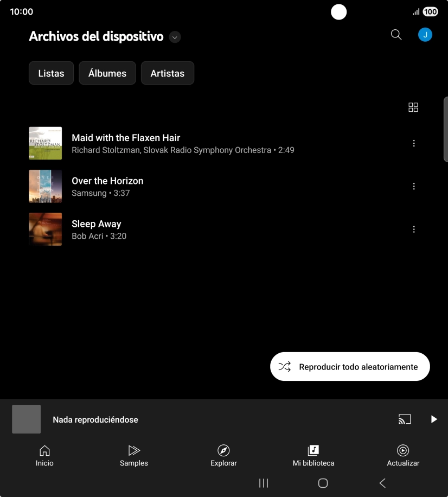The height and width of the screenshot is (497, 448).
Task: Tap the Over the Horizon album thumbnail
Action: pyautogui.click(x=45, y=186)
